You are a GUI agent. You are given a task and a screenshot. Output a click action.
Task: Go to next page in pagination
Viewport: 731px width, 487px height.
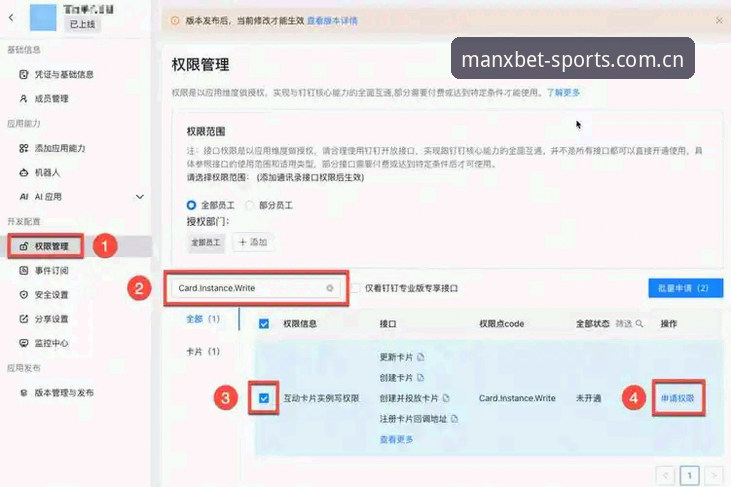pyautogui.click(x=714, y=475)
